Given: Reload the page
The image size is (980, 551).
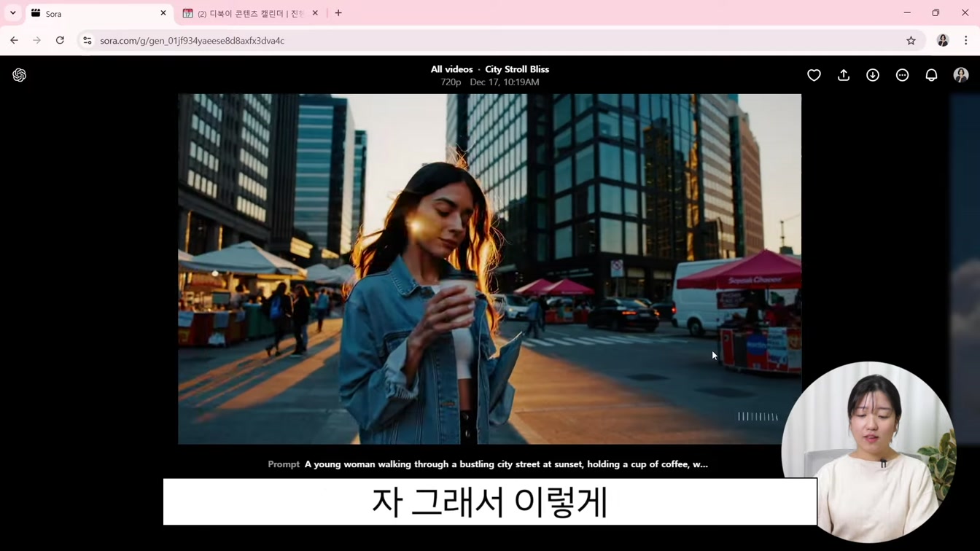Looking at the screenshot, I should (x=60, y=41).
